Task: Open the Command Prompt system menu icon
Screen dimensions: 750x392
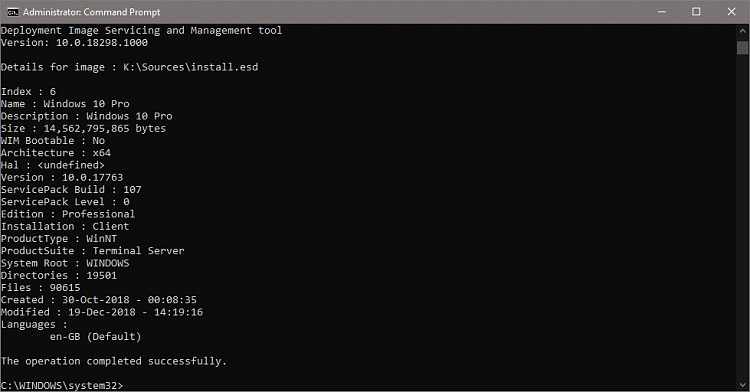Action: (12, 12)
